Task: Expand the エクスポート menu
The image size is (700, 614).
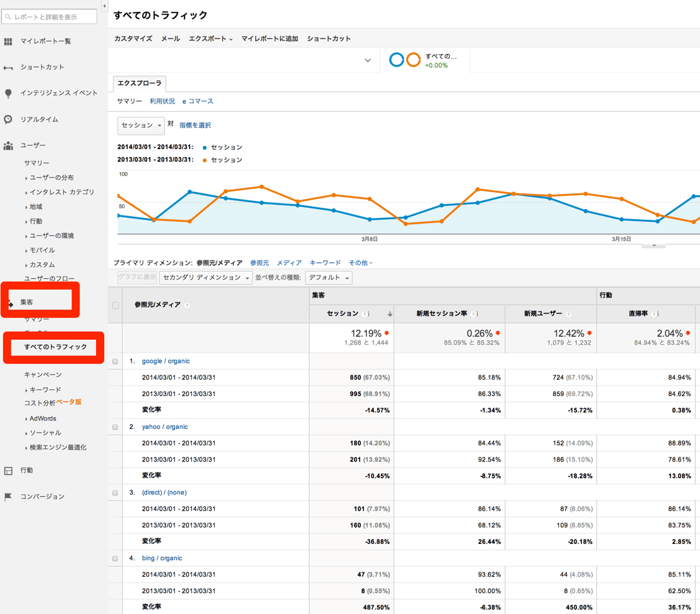Action: [210, 39]
